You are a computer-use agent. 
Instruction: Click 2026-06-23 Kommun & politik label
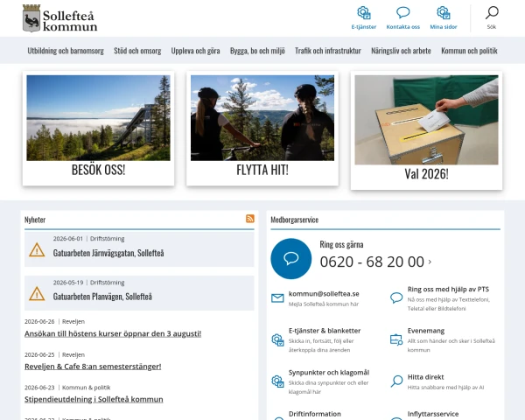click(67, 388)
